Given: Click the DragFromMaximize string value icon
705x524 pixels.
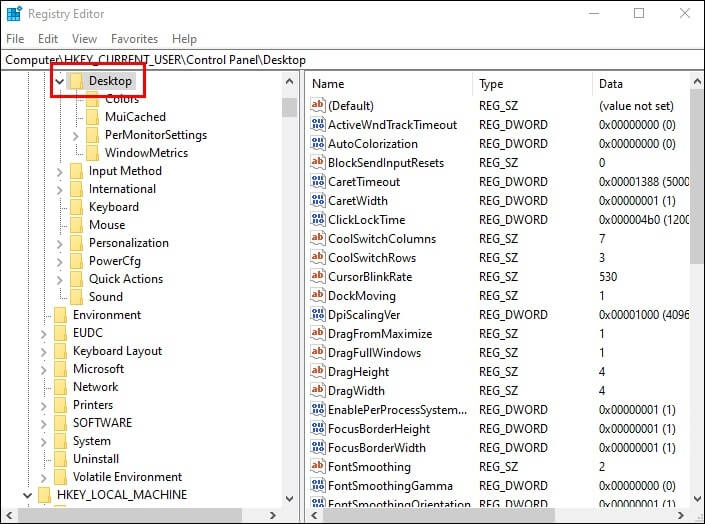Looking at the screenshot, I should [317, 334].
